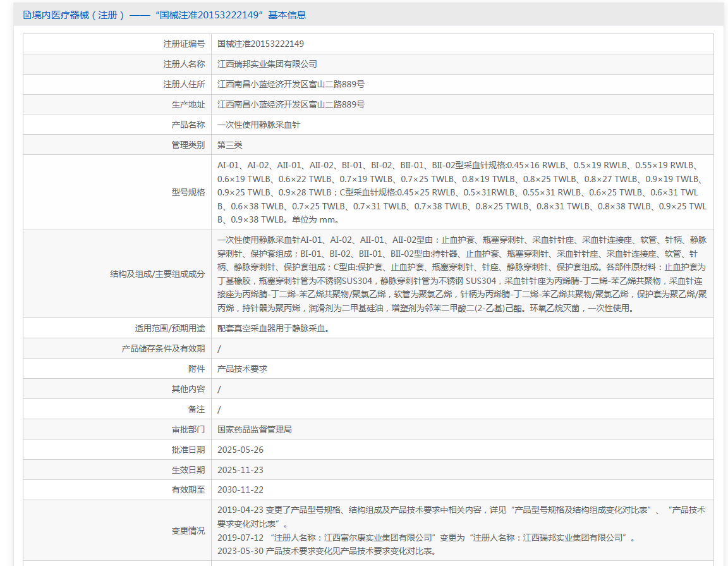Click the slash value in the 备注 row
The height and width of the screenshot is (566, 728).
(x=219, y=410)
